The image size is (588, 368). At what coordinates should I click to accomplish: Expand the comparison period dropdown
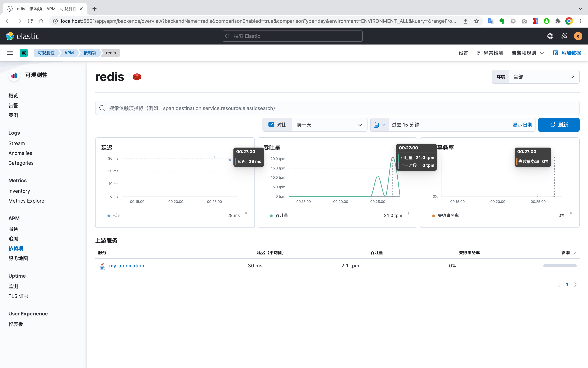coord(330,125)
